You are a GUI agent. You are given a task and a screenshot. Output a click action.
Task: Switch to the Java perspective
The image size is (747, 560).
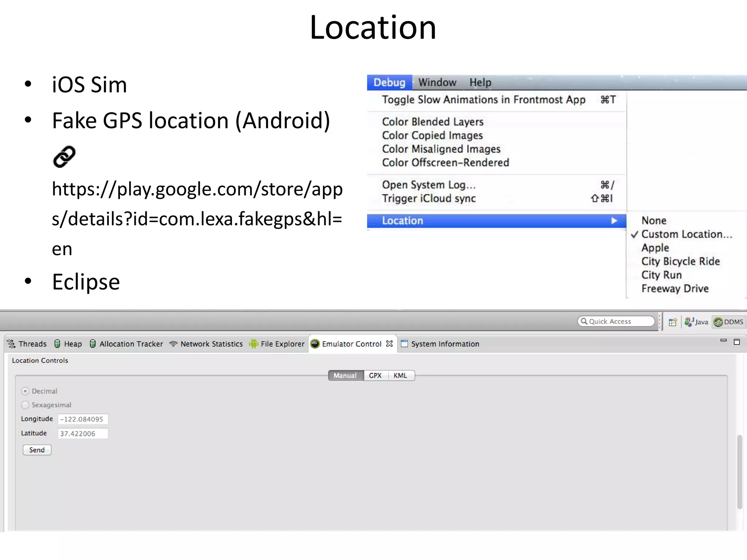(696, 322)
